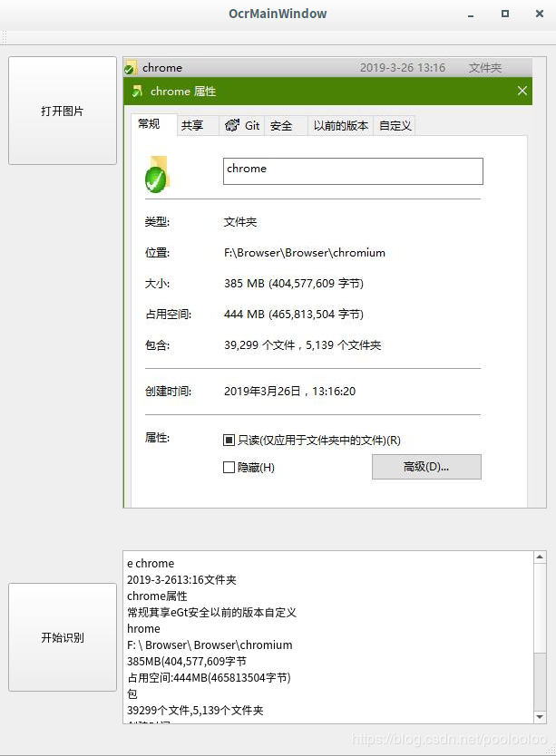
Task: Click creation time 2019年3月26日，13:16:20
Action: click(289, 391)
